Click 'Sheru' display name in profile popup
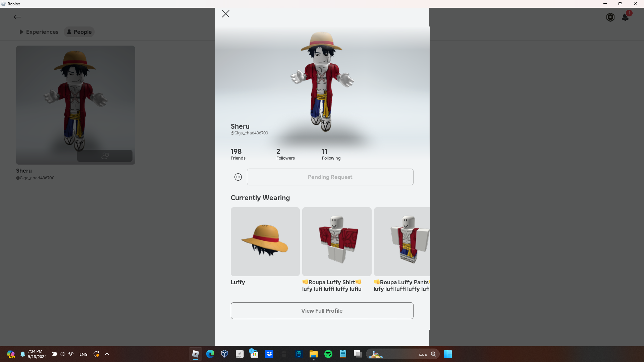 [x=240, y=126]
